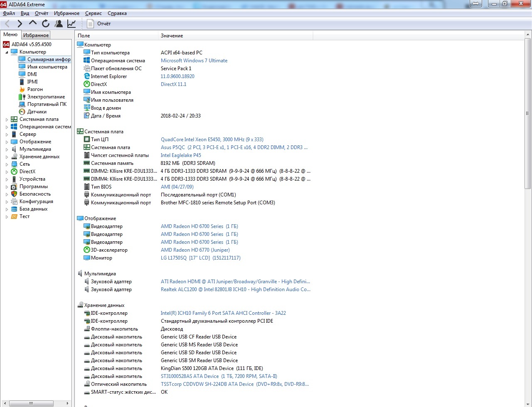Click the Refresh toolbar icon
Image resolution: width=532 pixels, height=407 pixels.
pos(46,24)
